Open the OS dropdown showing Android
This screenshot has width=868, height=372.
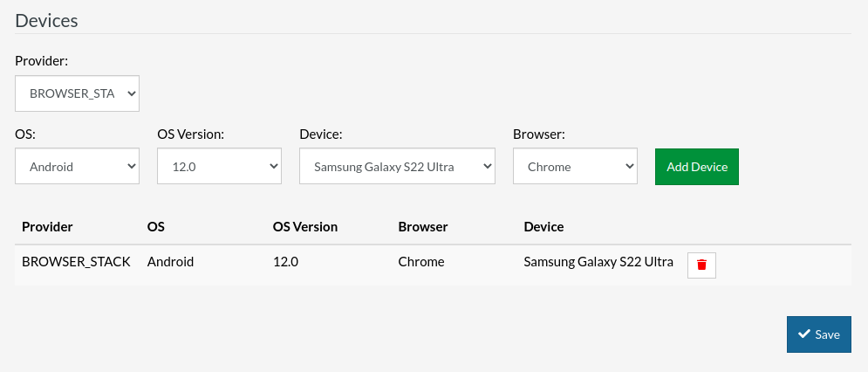(x=77, y=166)
